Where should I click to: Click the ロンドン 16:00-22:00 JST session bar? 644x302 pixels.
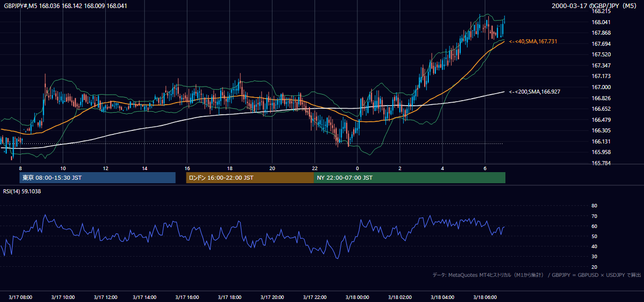click(x=250, y=178)
